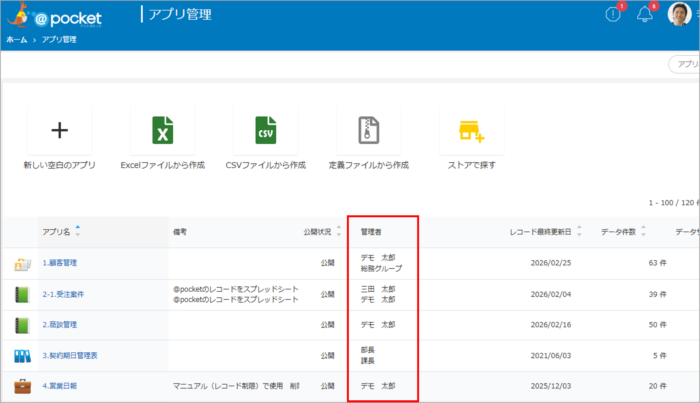Open the 2-1.受注案件 app link

coord(63,294)
